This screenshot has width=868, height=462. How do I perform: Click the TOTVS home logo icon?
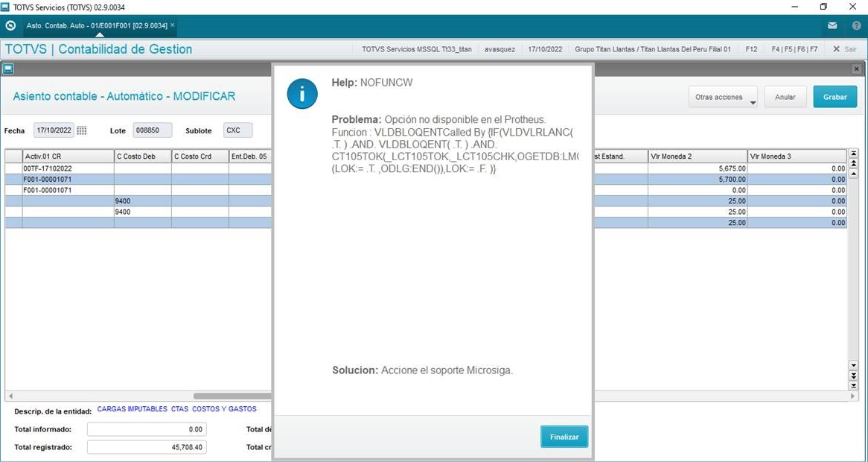click(10, 25)
